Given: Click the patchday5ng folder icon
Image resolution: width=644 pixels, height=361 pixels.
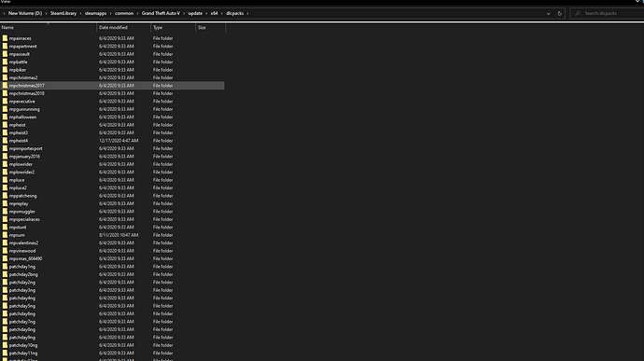Looking at the screenshot, I should 5,306.
